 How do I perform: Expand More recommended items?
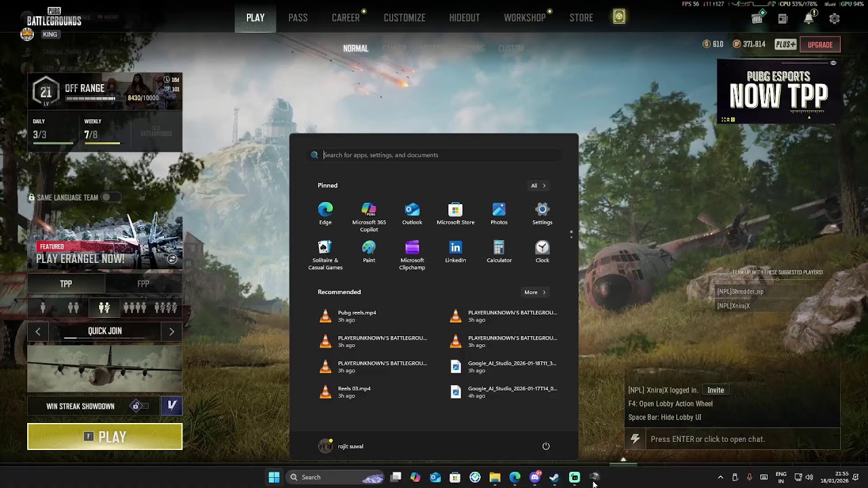[535, 292]
